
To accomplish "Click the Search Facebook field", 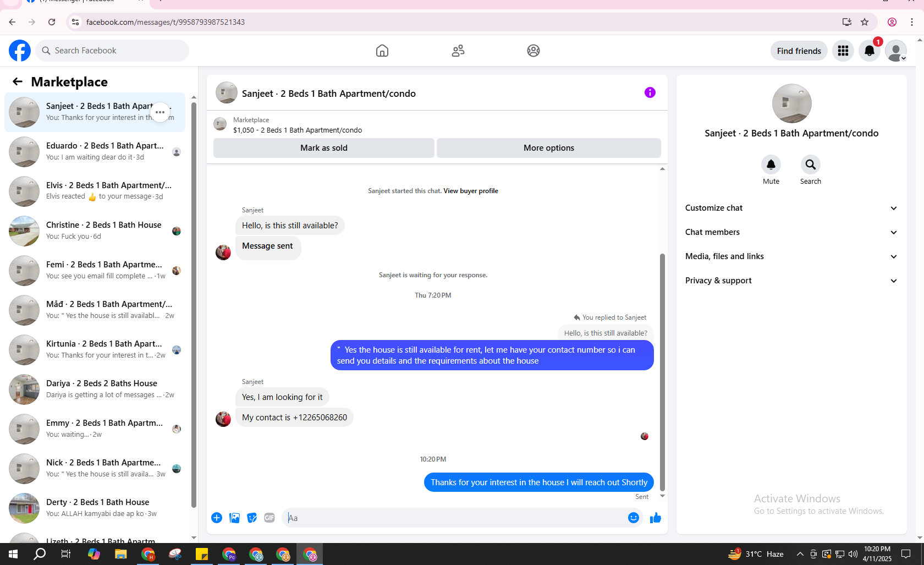I will pos(112,51).
